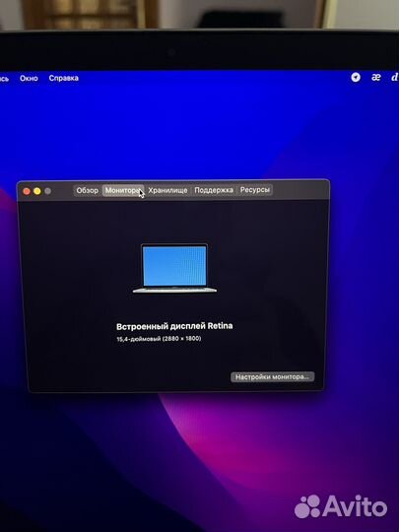Open the Хранилище tab

pyautogui.click(x=167, y=190)
